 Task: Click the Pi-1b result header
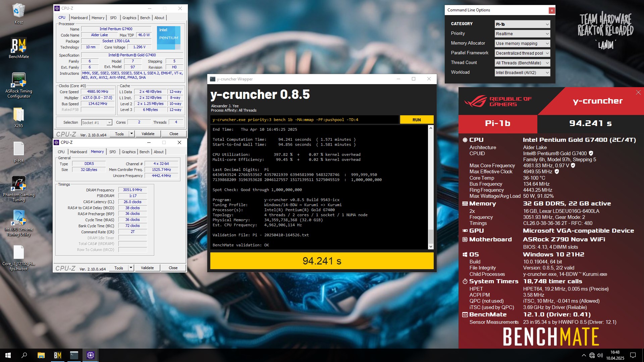498,123
